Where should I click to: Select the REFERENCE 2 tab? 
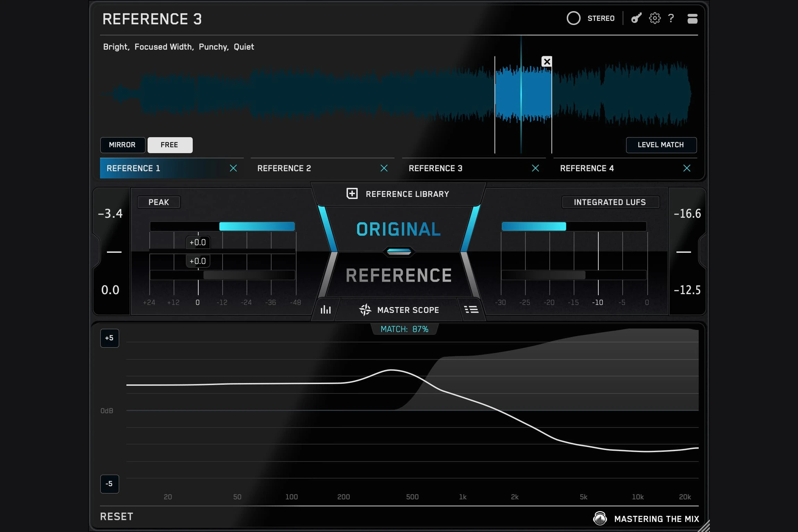(322, 168)
